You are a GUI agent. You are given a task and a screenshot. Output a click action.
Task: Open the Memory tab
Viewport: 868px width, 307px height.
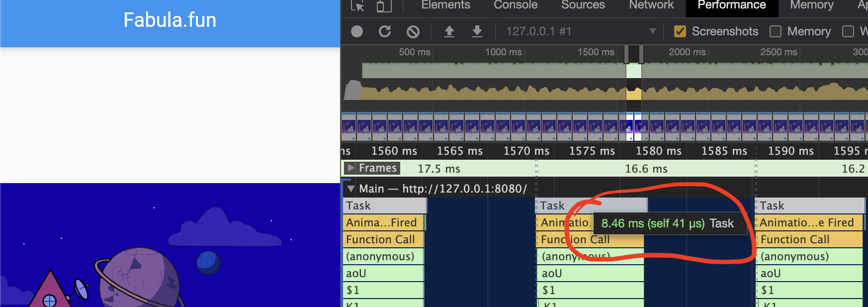(x=812, y=5)
